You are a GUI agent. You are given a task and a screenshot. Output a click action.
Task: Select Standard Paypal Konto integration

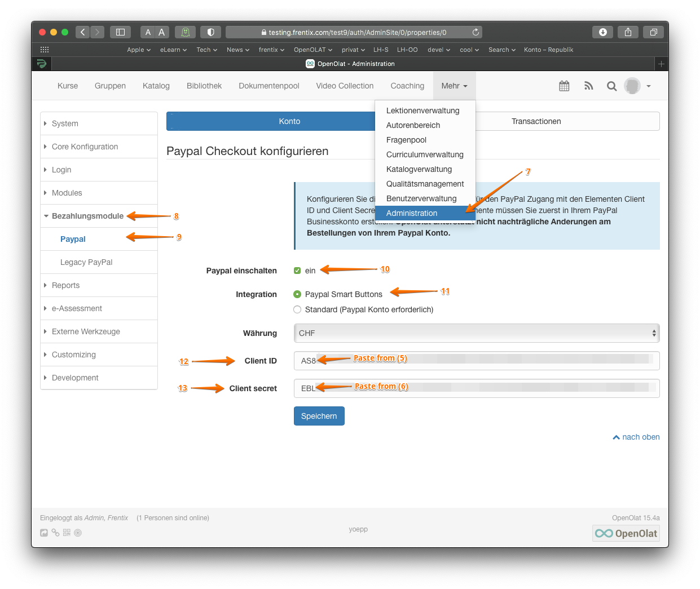297,309
